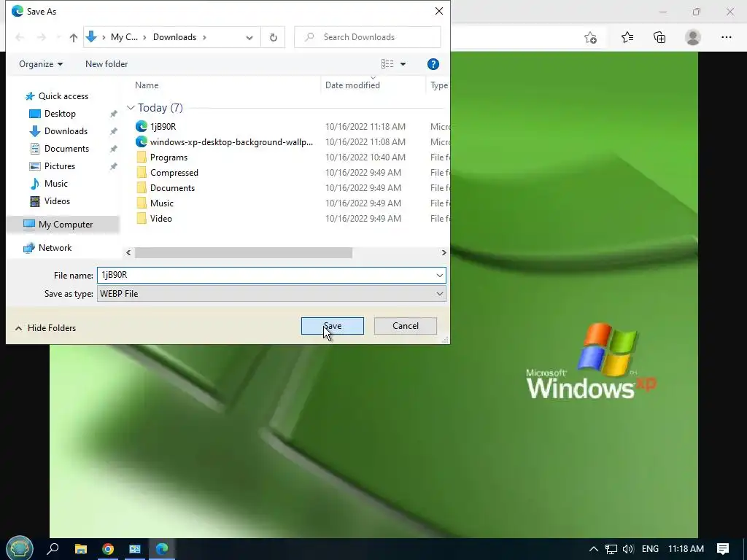
Task: Open Edge Favorites list icon
Action: pos(627,37)
